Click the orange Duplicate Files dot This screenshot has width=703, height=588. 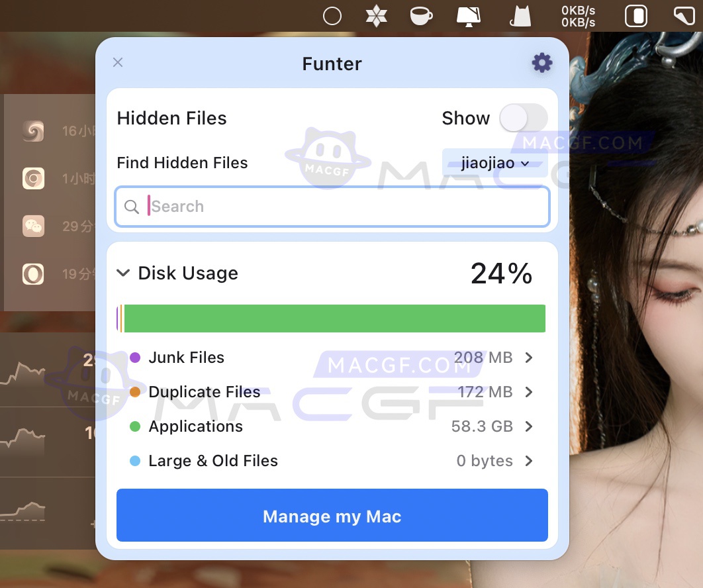coord(134,392)
